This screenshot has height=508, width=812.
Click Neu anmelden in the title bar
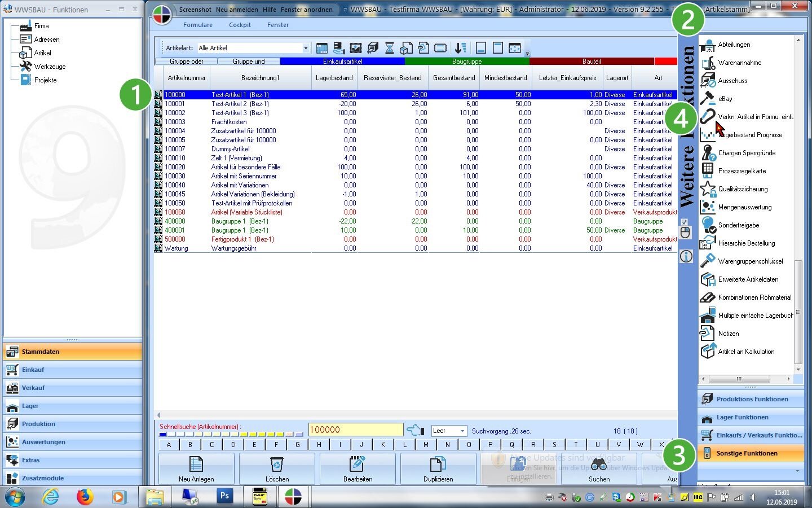pyautogui.click(x=237, y=10)
